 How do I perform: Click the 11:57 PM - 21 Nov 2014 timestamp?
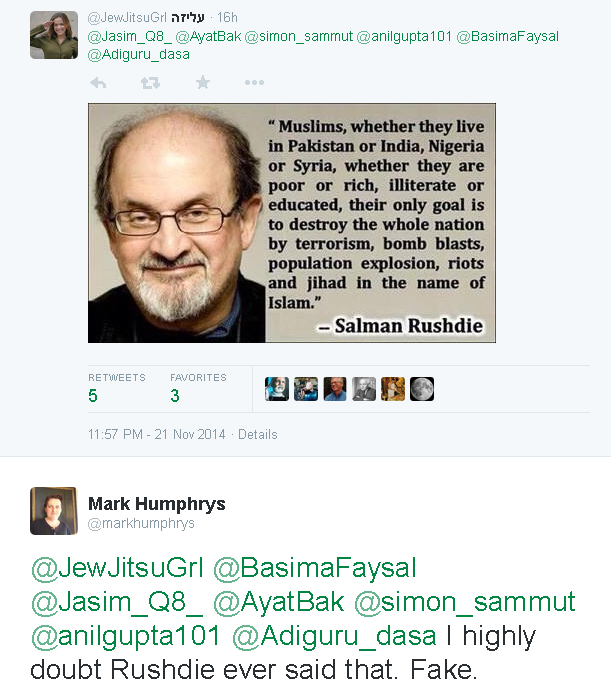pyautogui.click(x=156, y=434)
